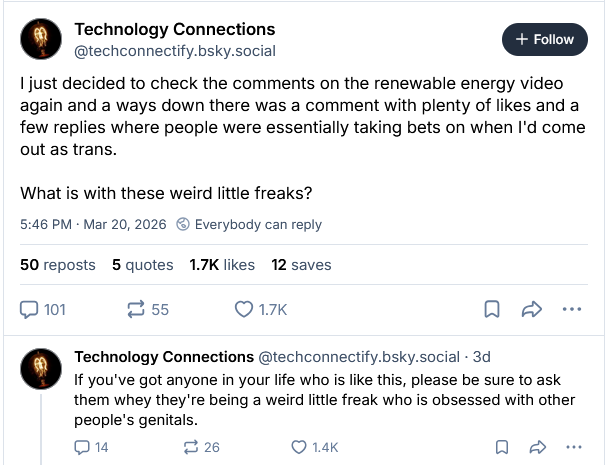The height and width of the screenshot is (465, 611).
Task: Repost the main post with 55 reposts
Action: pos(137,310)
